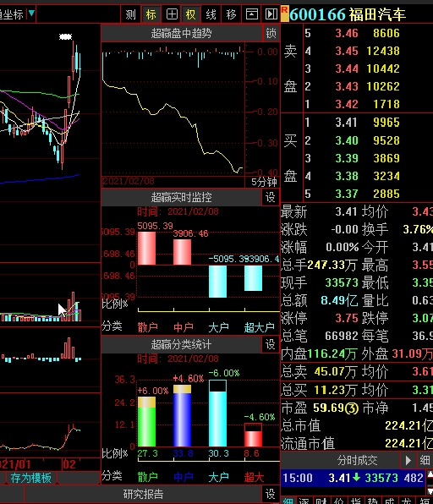The image size is (433, 504).
Task: Open 设 settings for 研究报告 panel
Action: pos(270,494)
